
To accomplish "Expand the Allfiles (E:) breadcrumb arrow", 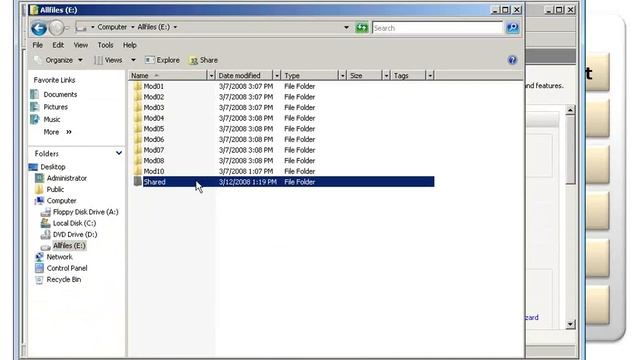I will [176, 27].
